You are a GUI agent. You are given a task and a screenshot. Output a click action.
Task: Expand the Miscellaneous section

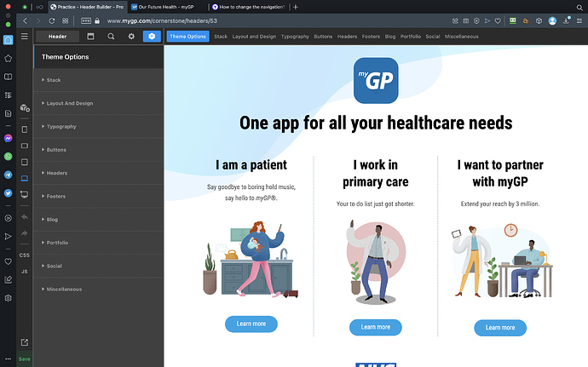(x=64, y=290)
